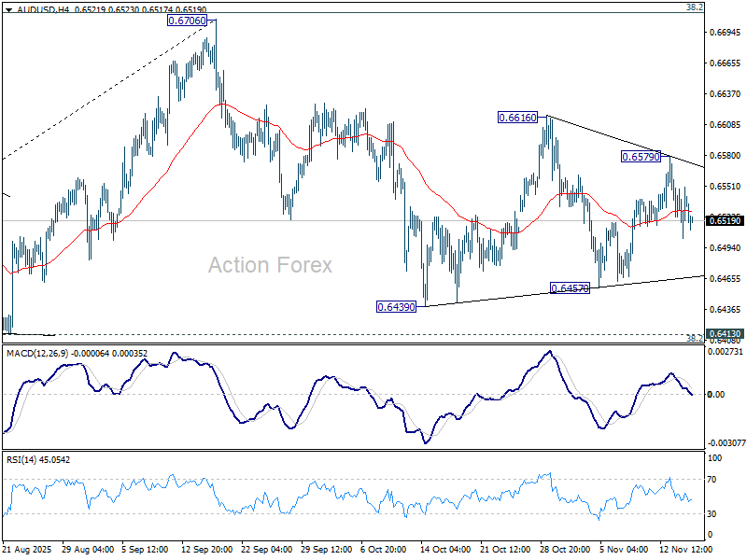Select the 38.2 Fibonacci label at top right

tap(694, 7)
